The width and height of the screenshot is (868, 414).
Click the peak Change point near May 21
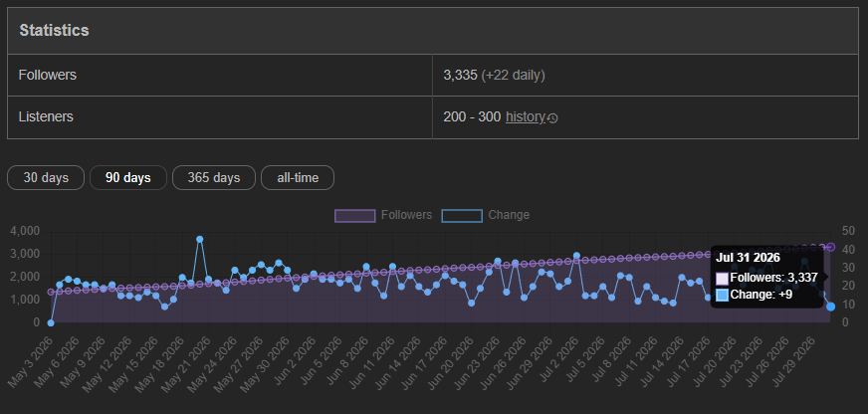point(200,239)
